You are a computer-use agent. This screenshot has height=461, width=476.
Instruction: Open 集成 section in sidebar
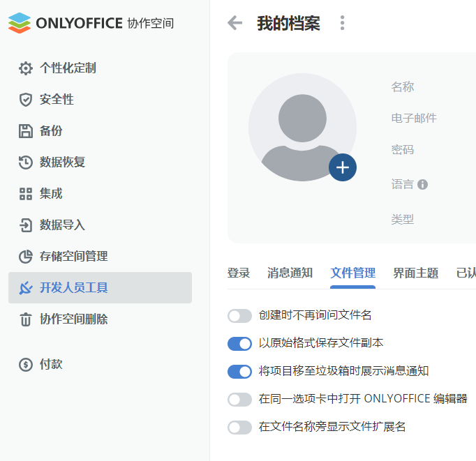tap(101, 194)
